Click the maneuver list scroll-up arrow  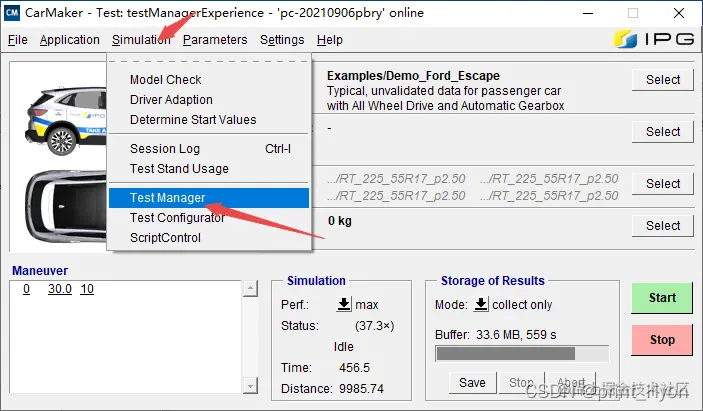[251, 288]
